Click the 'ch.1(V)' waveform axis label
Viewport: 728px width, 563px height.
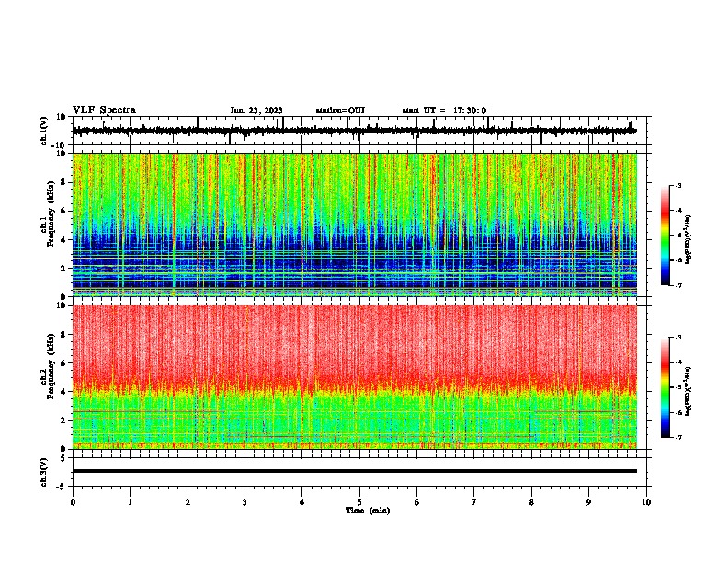pyautogui.click(x=44, y=131)
